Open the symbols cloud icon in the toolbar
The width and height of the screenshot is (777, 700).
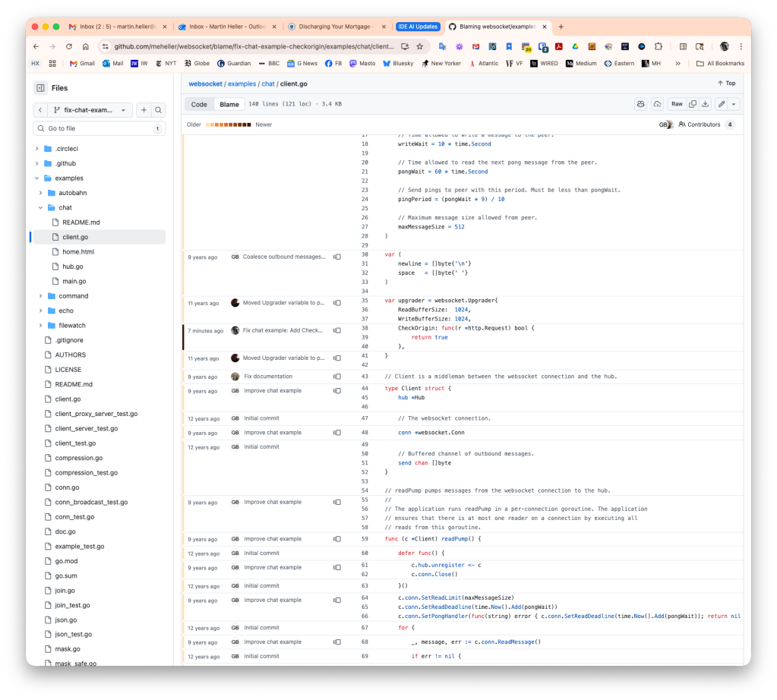click(658, 103)
